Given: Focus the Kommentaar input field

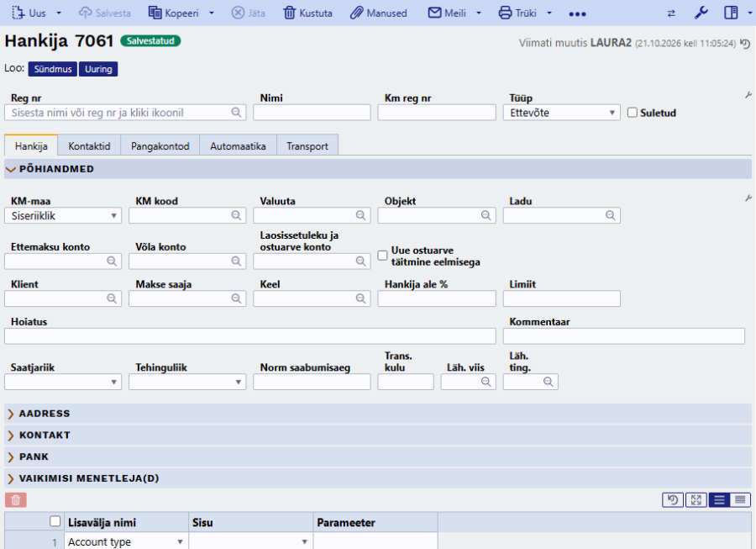Looking at the screenshot, I should pos(624,336).
